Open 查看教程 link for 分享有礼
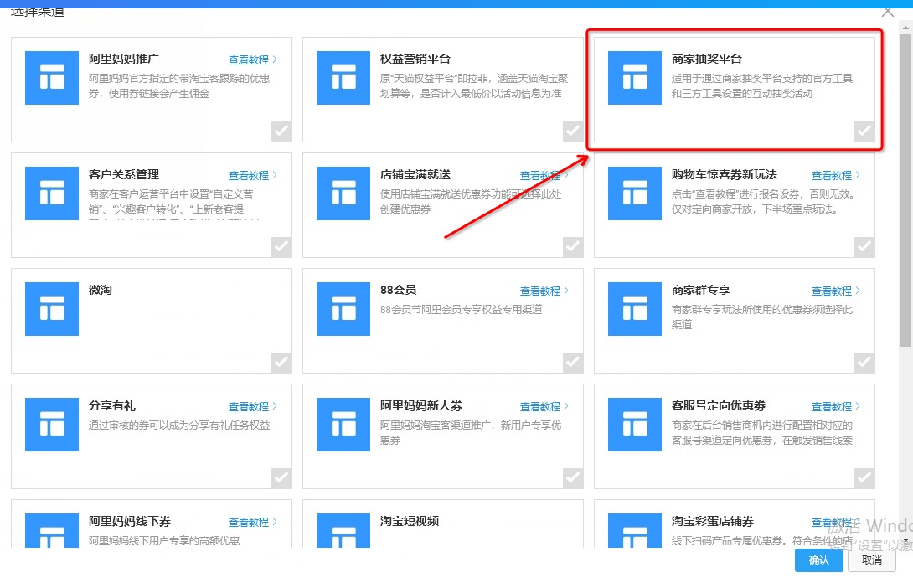 point(253,406)
